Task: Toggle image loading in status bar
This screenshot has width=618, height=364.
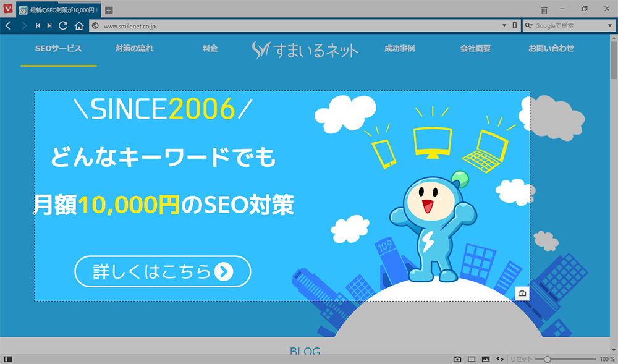Action: pos(486,359)
